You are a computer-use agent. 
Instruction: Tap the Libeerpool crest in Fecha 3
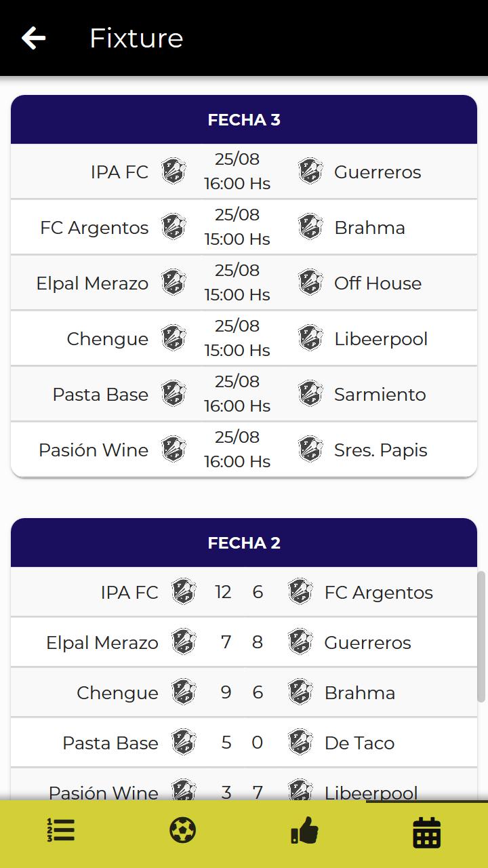[310, 338]
